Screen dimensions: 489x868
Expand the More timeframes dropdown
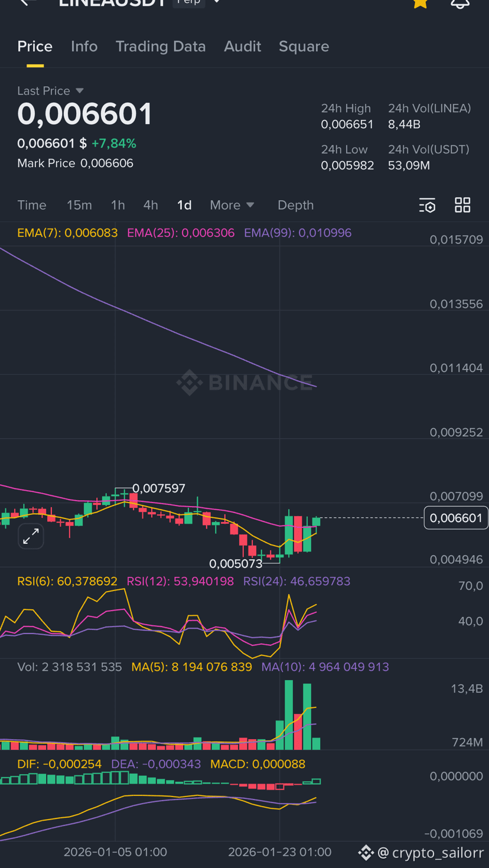point(232,205)
